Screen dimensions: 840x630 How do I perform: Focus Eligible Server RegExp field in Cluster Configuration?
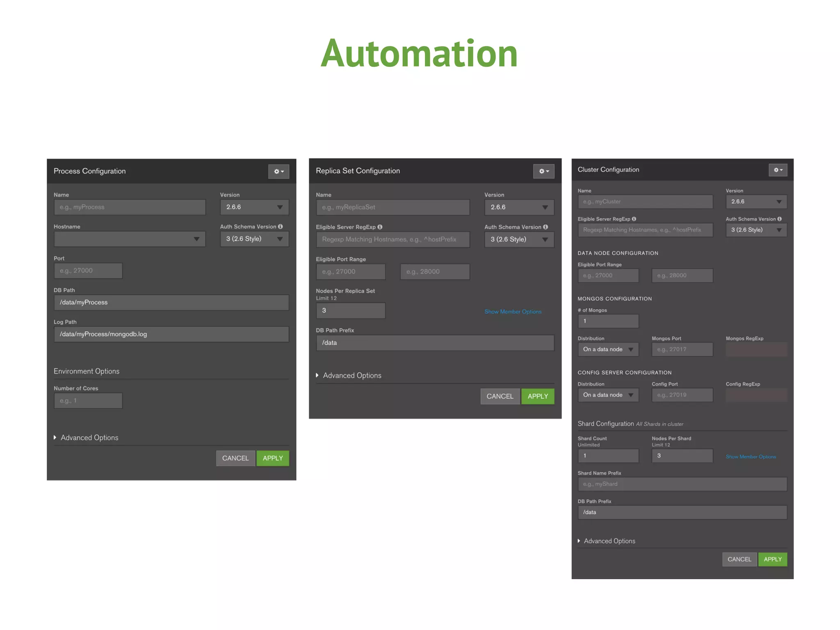646,230
